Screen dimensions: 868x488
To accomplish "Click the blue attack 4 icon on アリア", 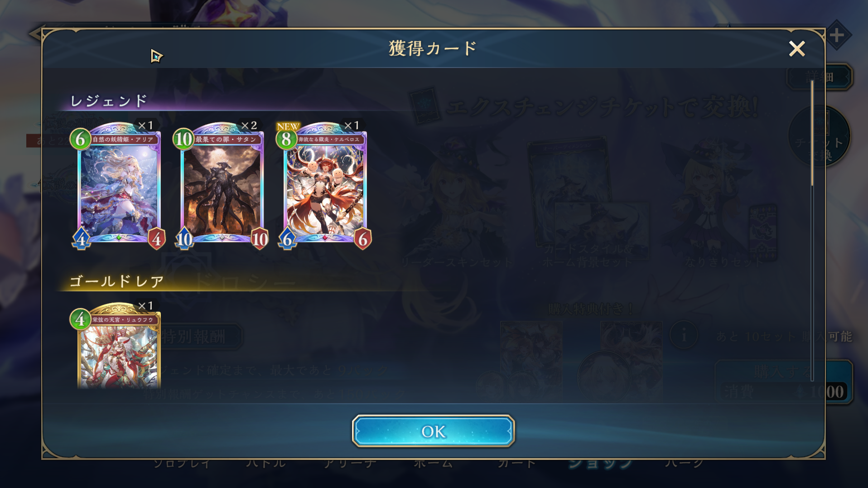I will click(x=81, y=239).
